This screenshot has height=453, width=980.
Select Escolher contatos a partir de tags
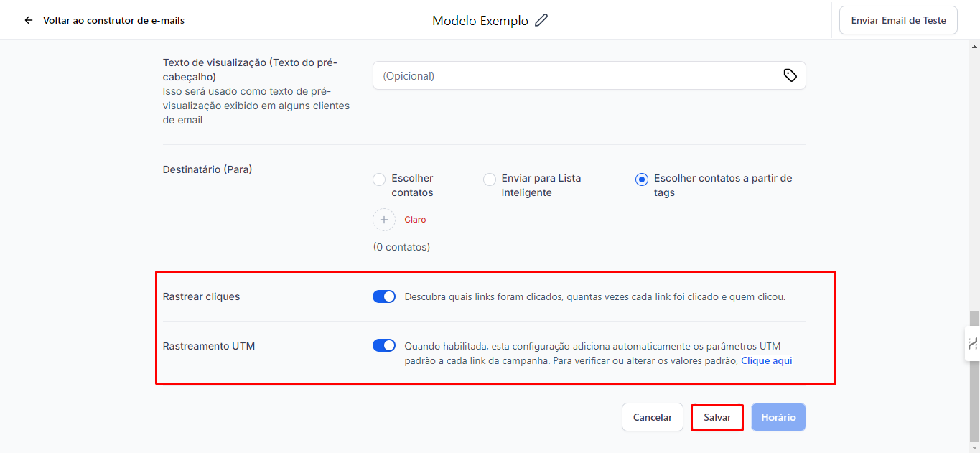pos(642,179)
